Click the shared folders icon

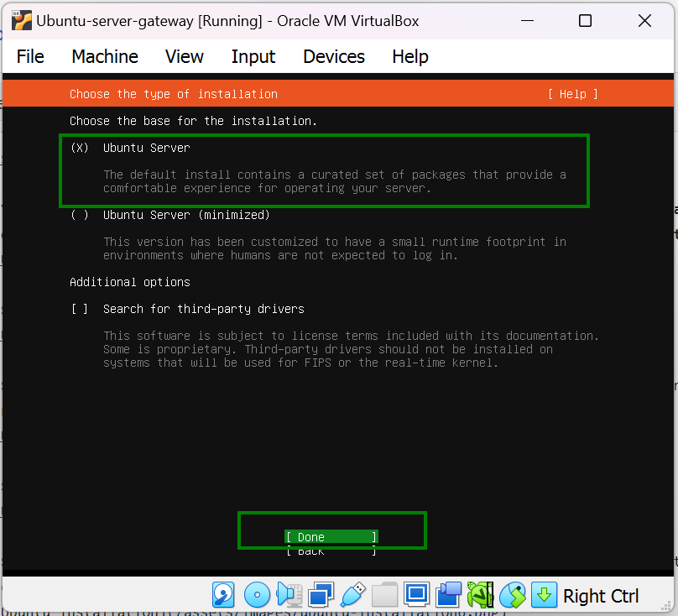coord(384,595)
